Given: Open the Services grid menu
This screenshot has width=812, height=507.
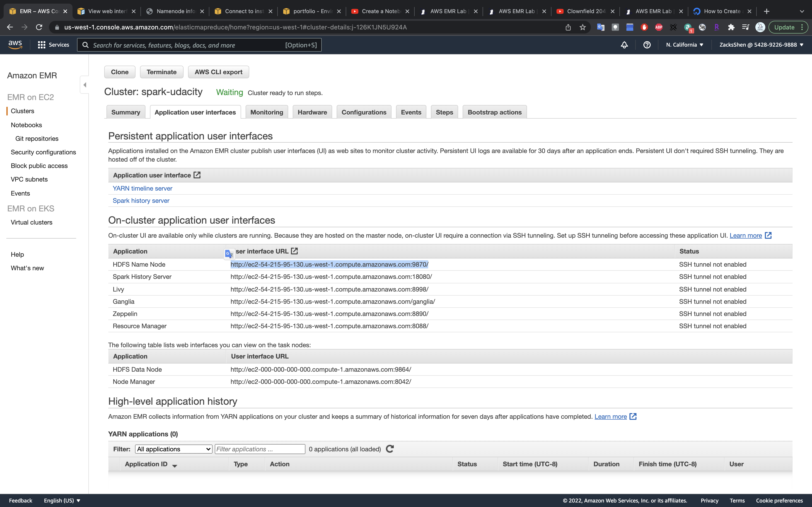Looking at the screenshot, I should pyautogui.click(x=54, y=45).
